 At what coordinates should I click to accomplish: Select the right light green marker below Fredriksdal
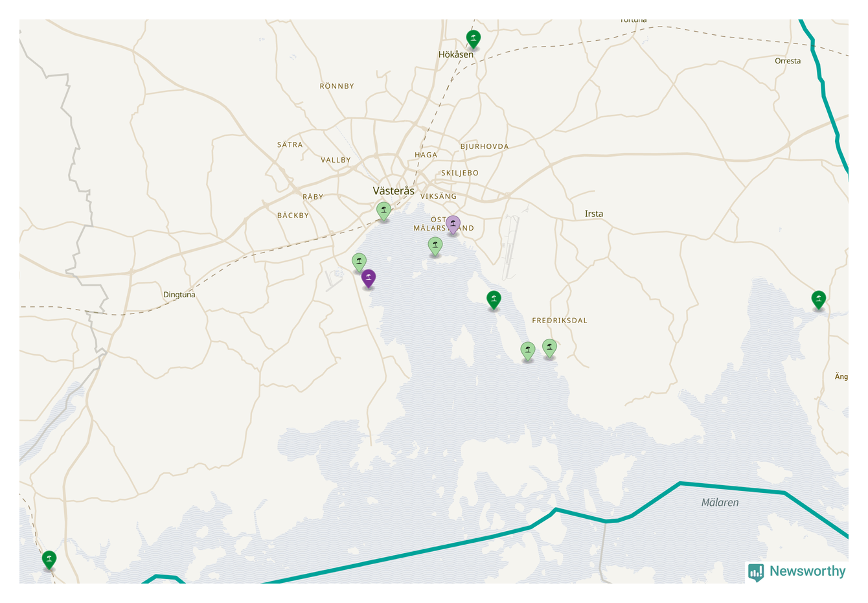coord(549,348)
